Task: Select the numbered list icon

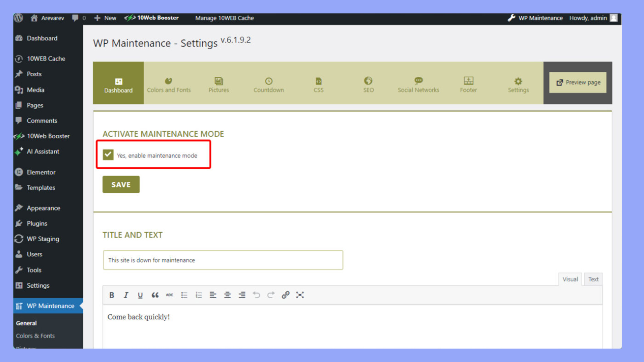Action: coord(199,295)
